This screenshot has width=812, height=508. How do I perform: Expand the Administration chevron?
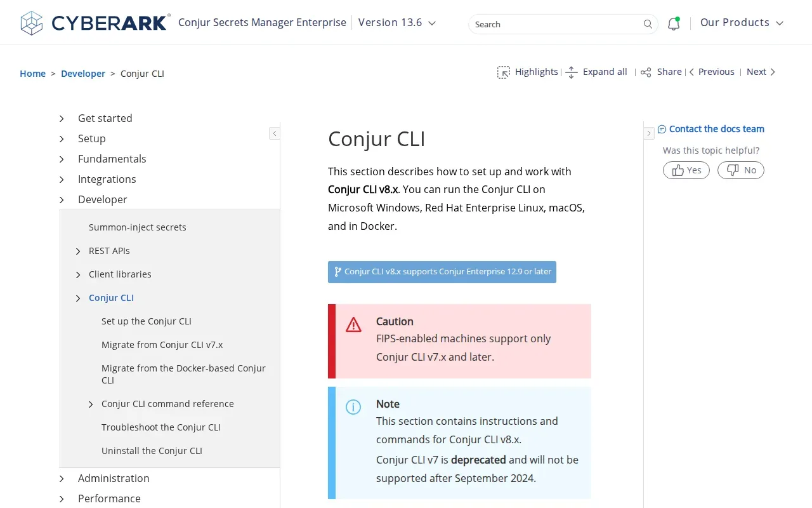coord(62,479)
